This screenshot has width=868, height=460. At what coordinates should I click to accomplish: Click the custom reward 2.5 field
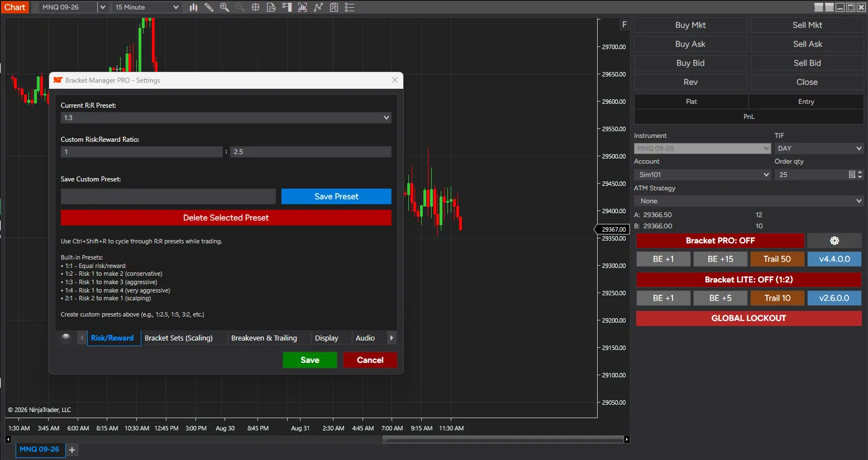coord(311,152)
